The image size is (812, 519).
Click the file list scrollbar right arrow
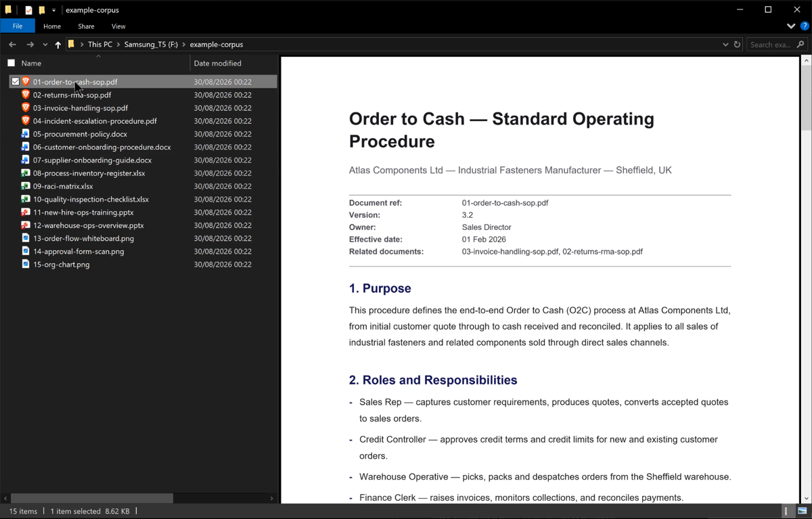coord(272,498)
